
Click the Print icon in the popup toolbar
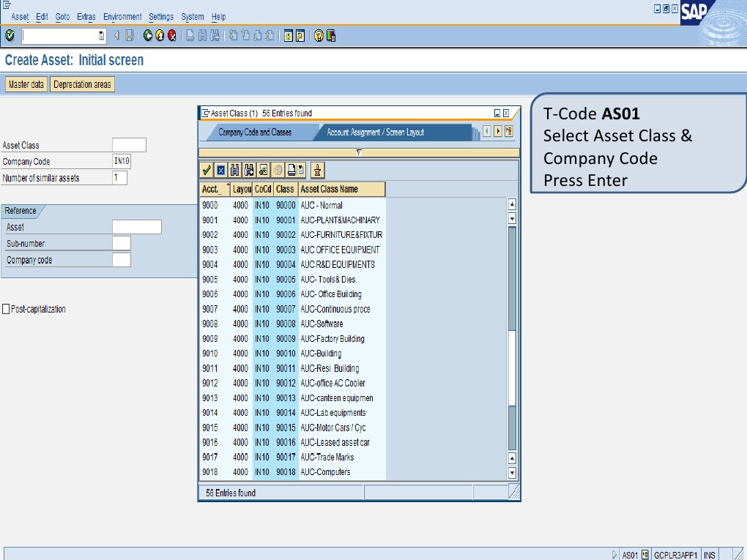click(290, 169)
